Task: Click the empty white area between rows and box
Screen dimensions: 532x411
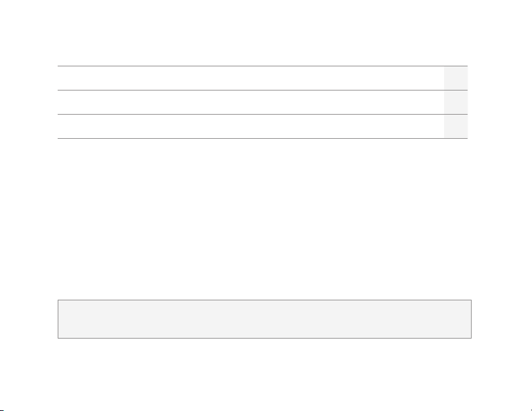Action: pos(264,219)
